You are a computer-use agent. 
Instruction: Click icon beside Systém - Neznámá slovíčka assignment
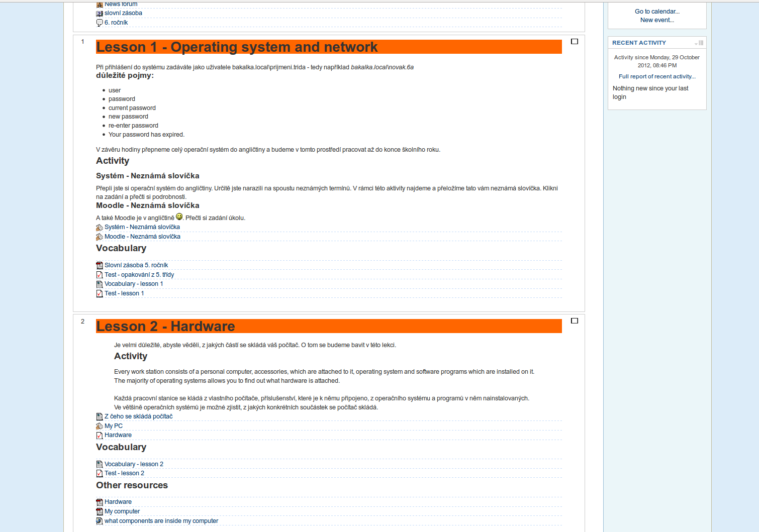(x=100, y=228)
